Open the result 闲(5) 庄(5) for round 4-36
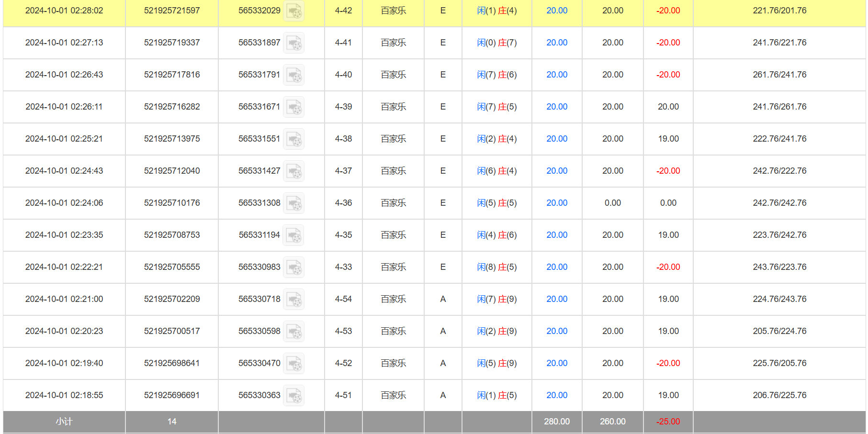868x434 pixels. click(x=496, y=203)
